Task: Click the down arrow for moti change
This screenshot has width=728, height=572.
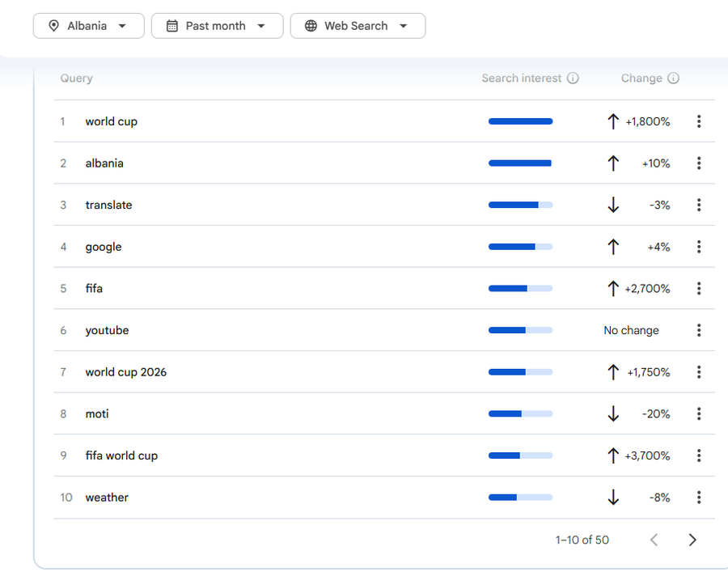Action: coord(613,414)
